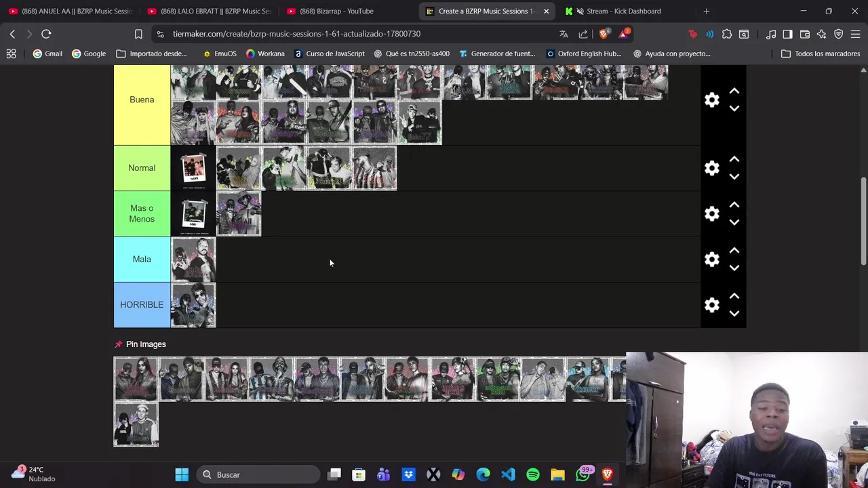The height and width of the screenshot is (488, 868).
Task: Go back to previous page
Action: pyautogui.click(x=12, y=34)
